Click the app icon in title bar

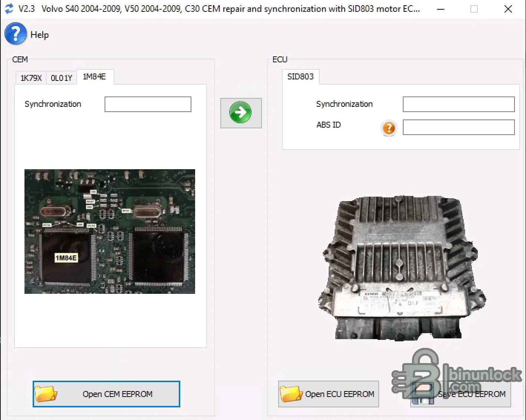pyautogui.click(x=9, y=9)
